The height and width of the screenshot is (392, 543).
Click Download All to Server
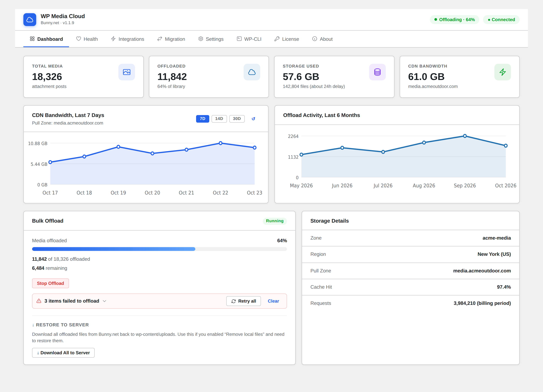pos(63,353)
